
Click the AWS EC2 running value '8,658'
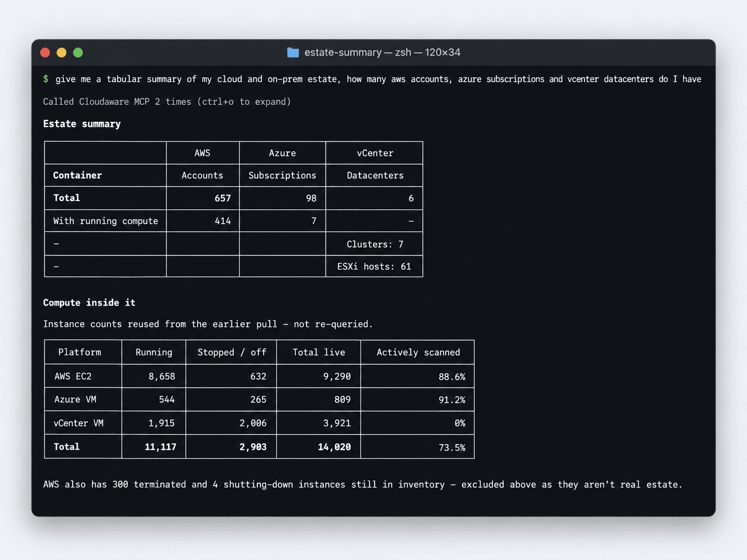pyautogui.click(x=162, y=376)
